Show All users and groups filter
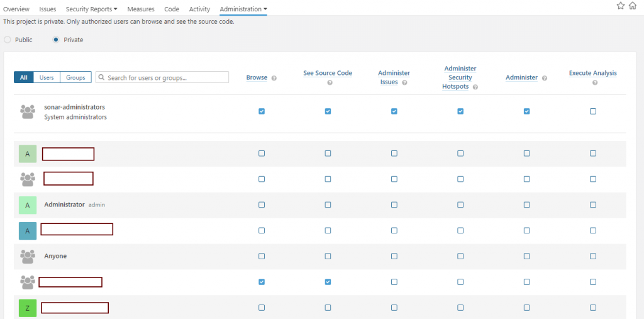 (24, 77)
